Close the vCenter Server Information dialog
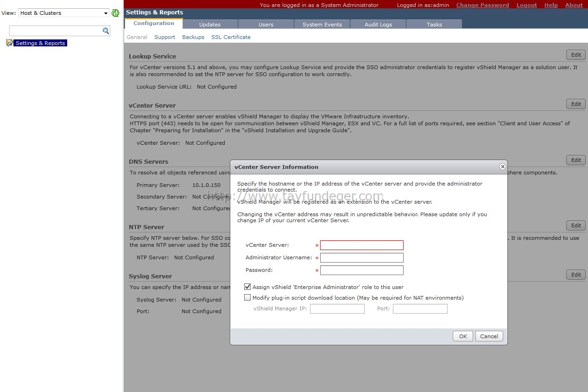Image resolution: width=588 pixels, height=392 pixels. coord(502,167)
